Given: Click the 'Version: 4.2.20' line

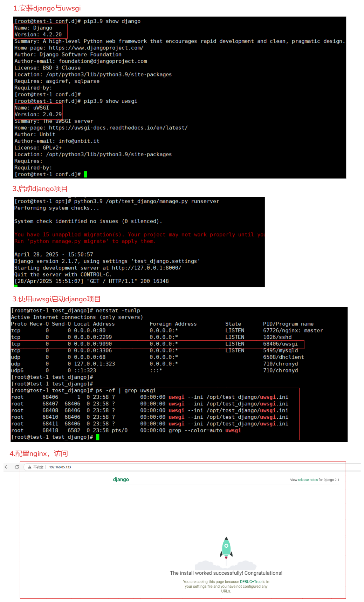Looking at the screenshot, I should [x=38, y=34].
